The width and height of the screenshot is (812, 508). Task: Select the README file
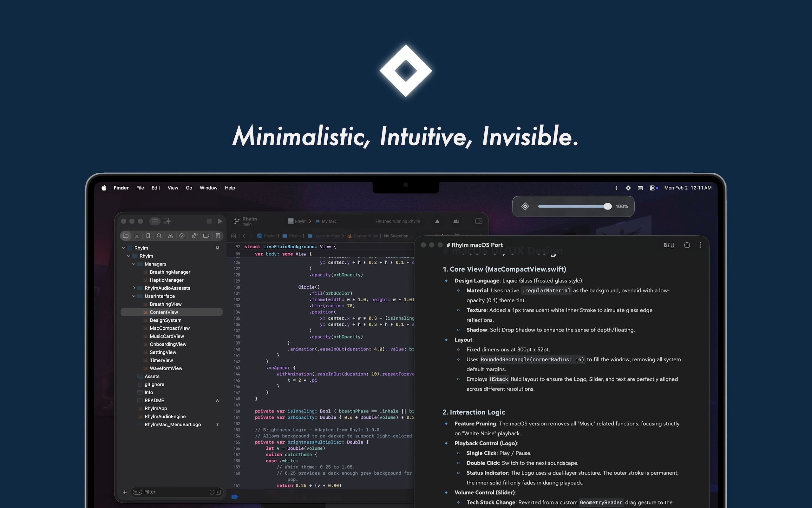click(154, 400)
